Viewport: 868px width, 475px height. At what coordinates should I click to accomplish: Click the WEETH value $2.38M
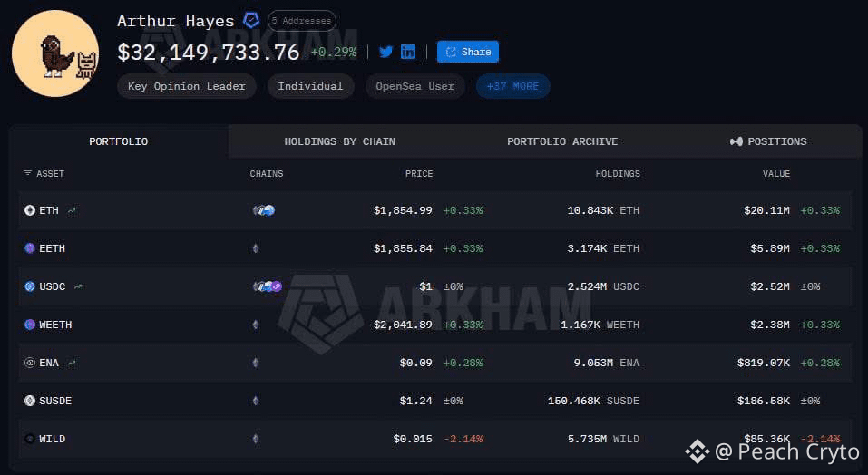[770, 325]
